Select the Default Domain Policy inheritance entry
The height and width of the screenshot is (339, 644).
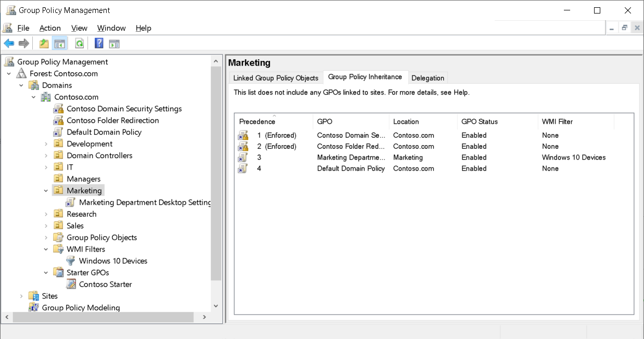tap(351, 168)
